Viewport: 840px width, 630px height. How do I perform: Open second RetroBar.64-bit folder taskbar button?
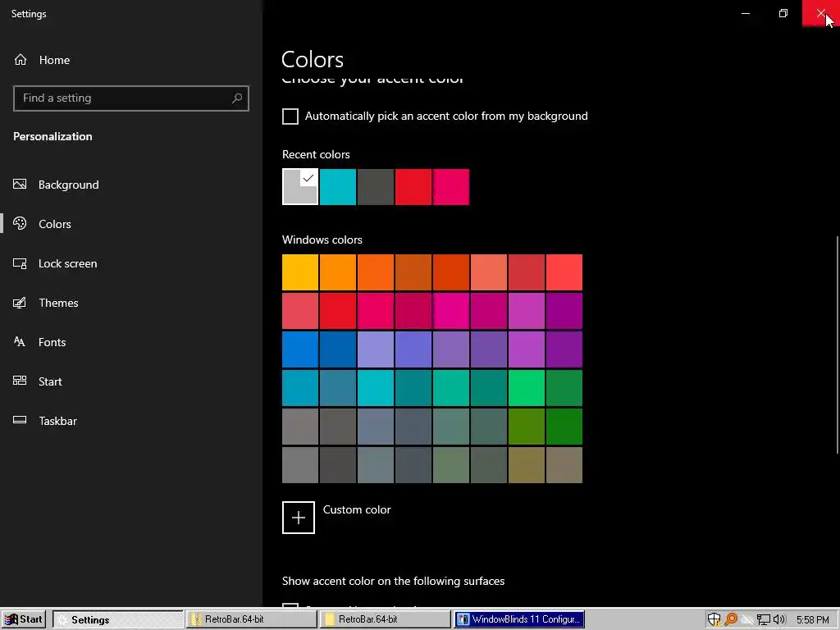386,619
